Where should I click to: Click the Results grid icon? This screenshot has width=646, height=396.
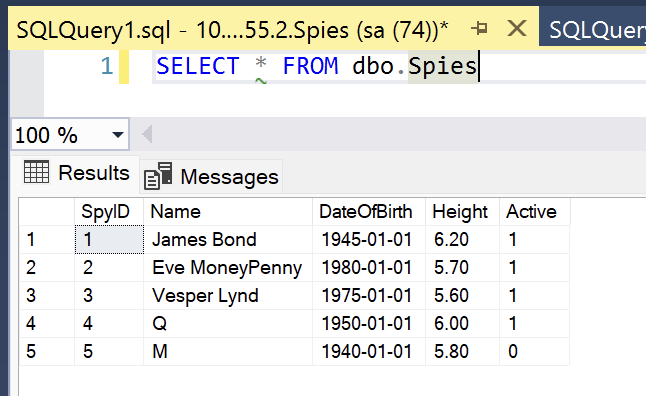pyautogui.click(x=36, y=172)
